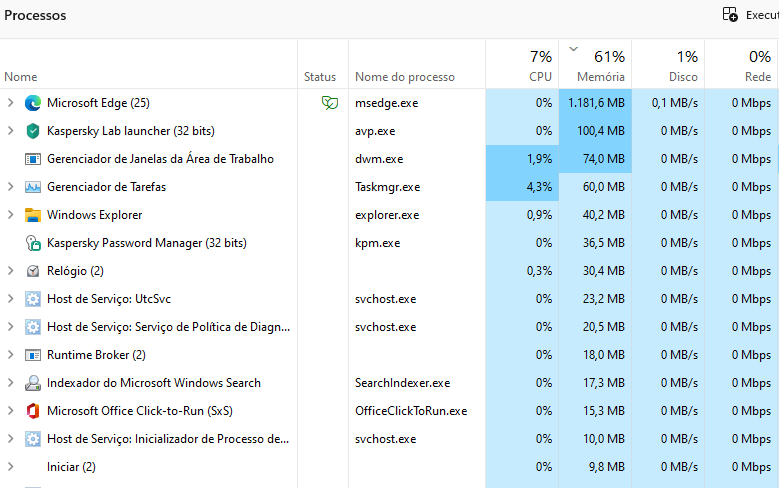Click the Kaspersky Password Manager icon
This screenshot has height=488, width=779.
[x=33, y=243]
